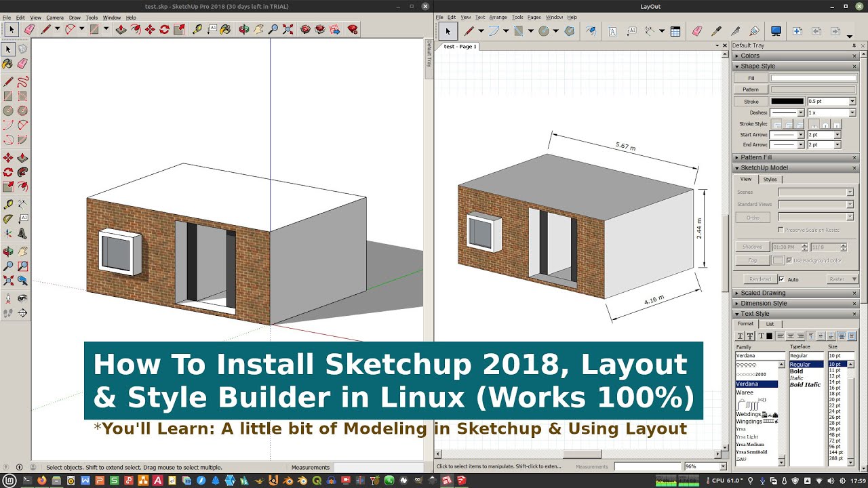
Task: Select the Line pencil tool in LayOut
Action: click(468, 31)
